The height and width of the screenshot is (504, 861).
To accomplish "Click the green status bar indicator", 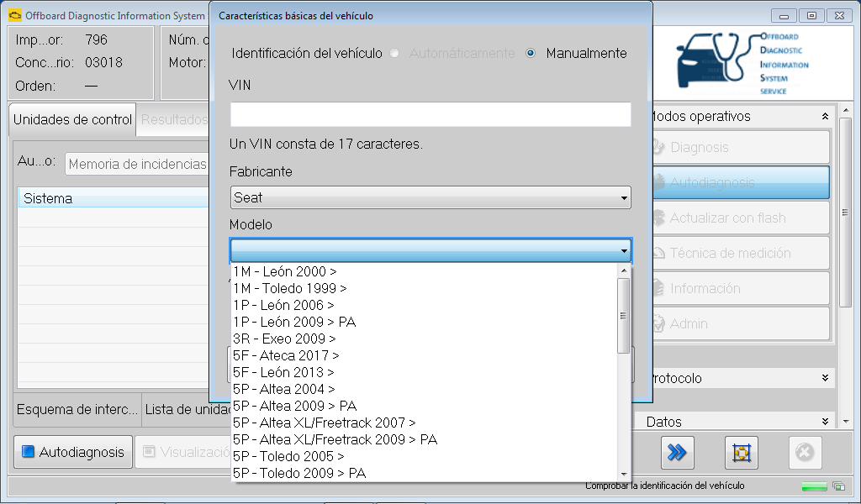I will [814, 486].
